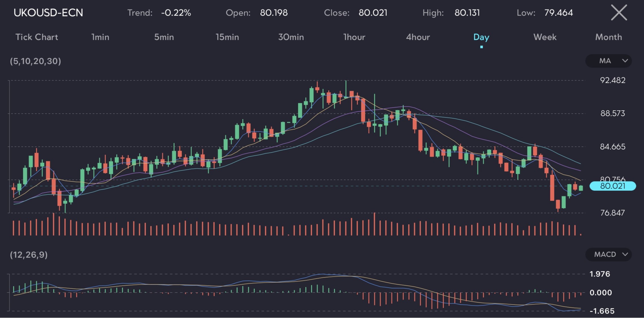Viewport: 644px width, 318px height.
Task: Click the Open price 80.198
Action: click(274, 13)
